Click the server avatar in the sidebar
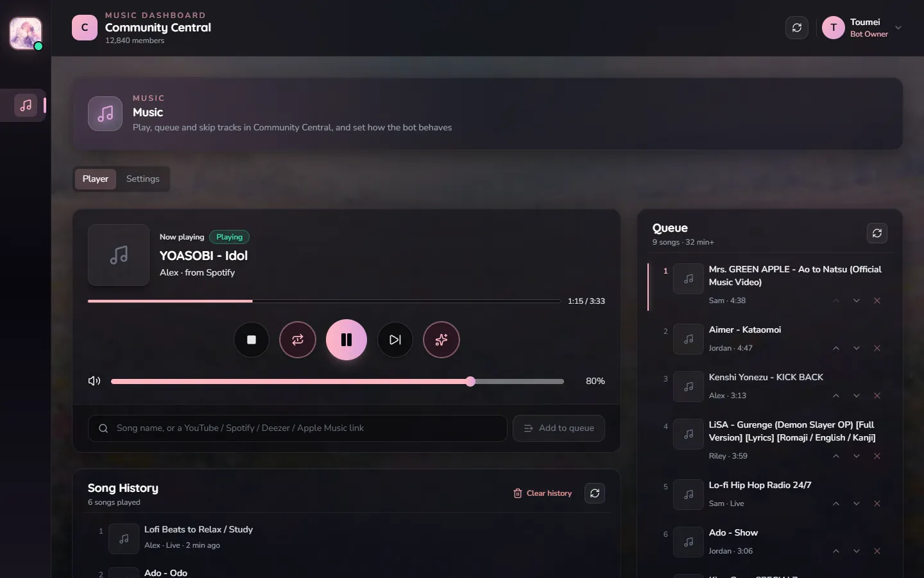 point(26,33)
